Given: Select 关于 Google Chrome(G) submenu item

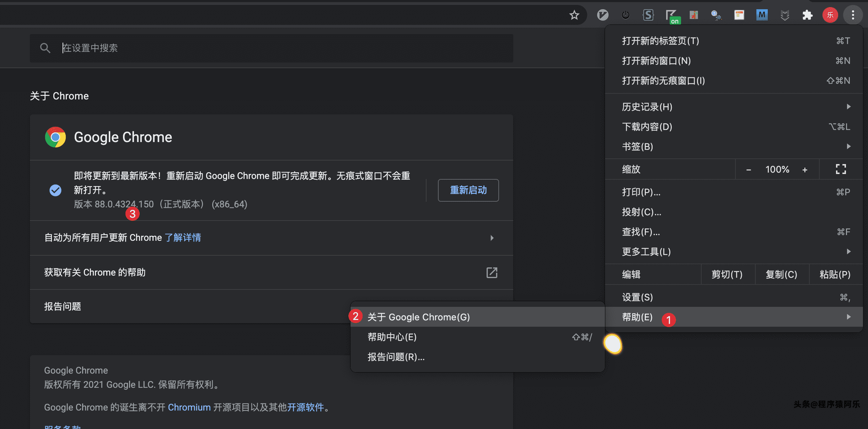Looking at the screenshot, I should pyautogui.click(x=478, y=317).
